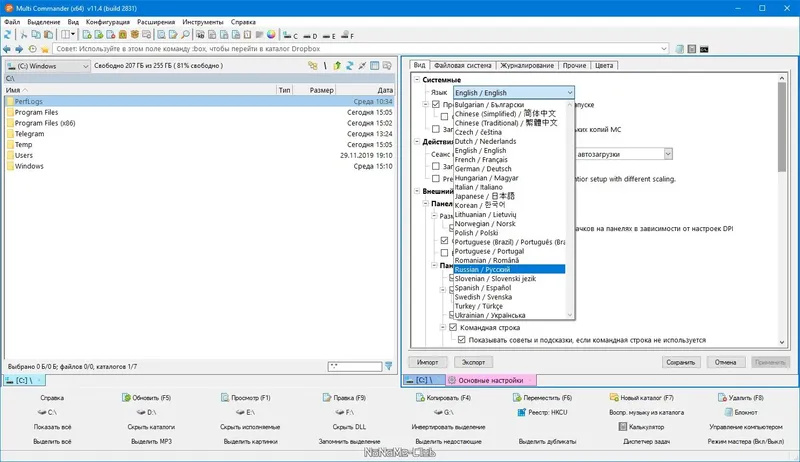The height and width of the screenshot is (462, 800).
Task: Switch to drive F using toolbar drive icon
Action: click(347, 35)
